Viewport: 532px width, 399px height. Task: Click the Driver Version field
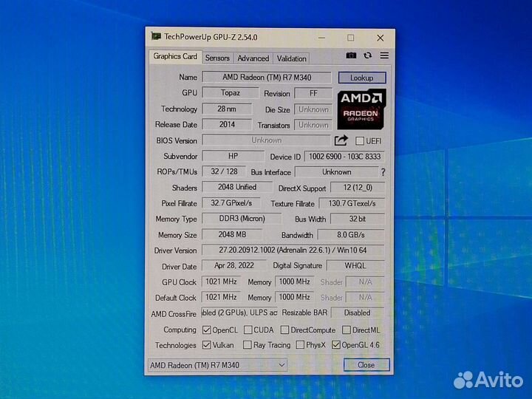[x=293, y=250]
